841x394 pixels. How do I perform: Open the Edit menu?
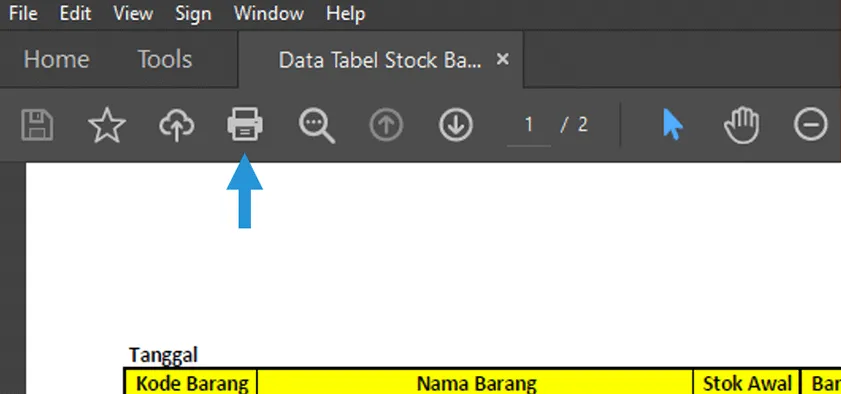[75, 13]
